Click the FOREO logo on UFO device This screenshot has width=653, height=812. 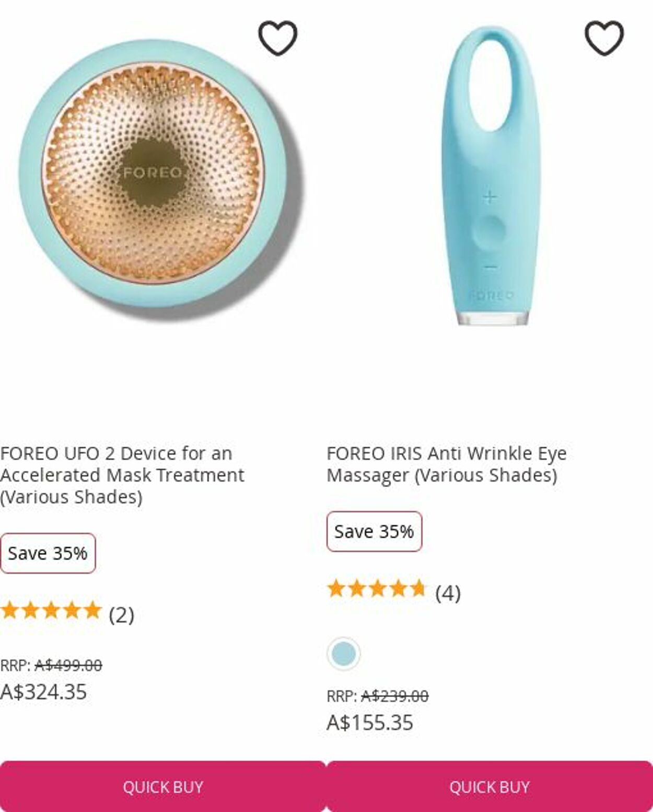tap(152, 172)
